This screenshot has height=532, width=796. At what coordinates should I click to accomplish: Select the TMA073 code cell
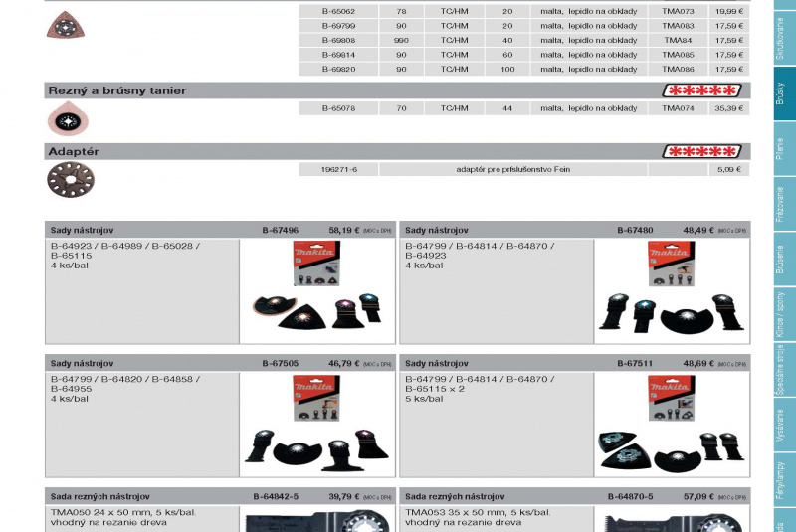[x=679, y=11]
